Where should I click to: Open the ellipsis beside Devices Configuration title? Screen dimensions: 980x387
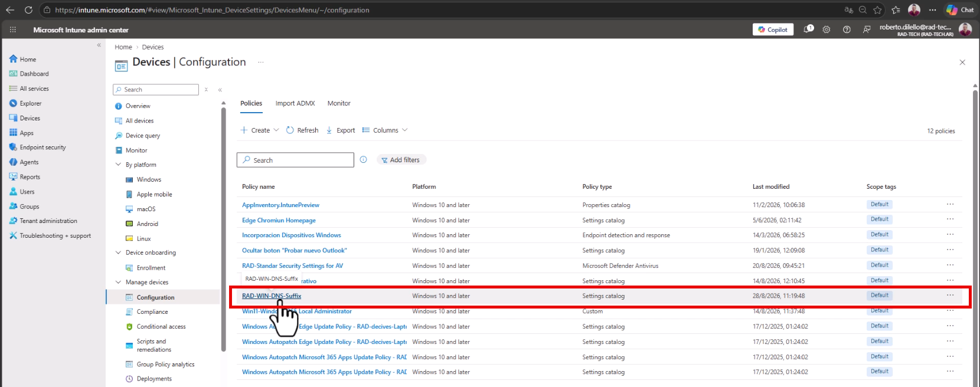click(261, 62)
